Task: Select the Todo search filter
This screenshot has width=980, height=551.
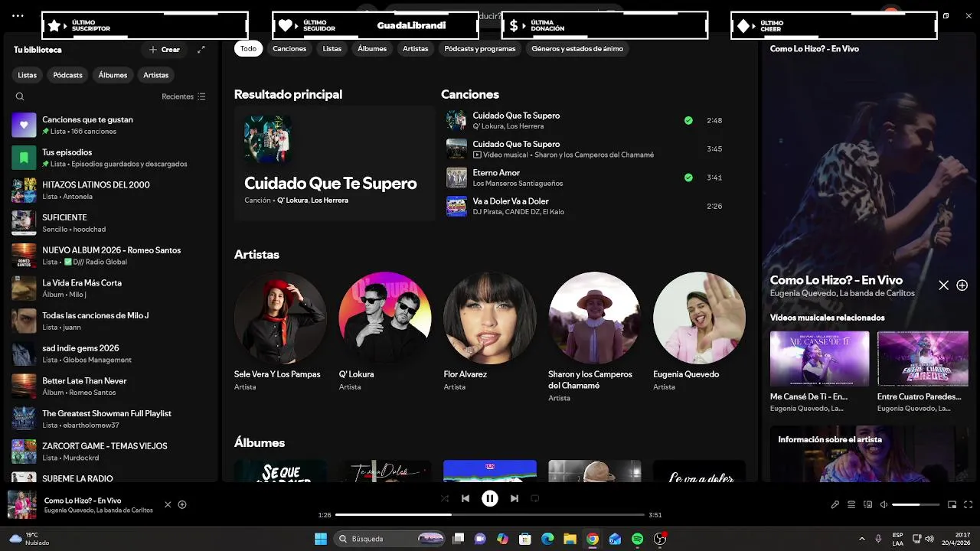Action: coord(249,48)
